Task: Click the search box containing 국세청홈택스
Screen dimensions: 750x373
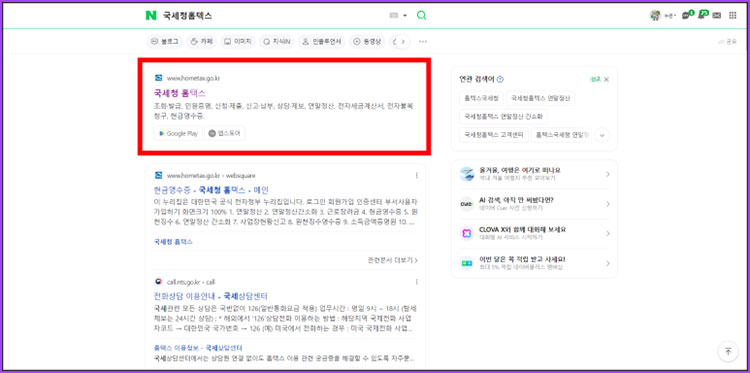Action: click(x=273, y=15)
